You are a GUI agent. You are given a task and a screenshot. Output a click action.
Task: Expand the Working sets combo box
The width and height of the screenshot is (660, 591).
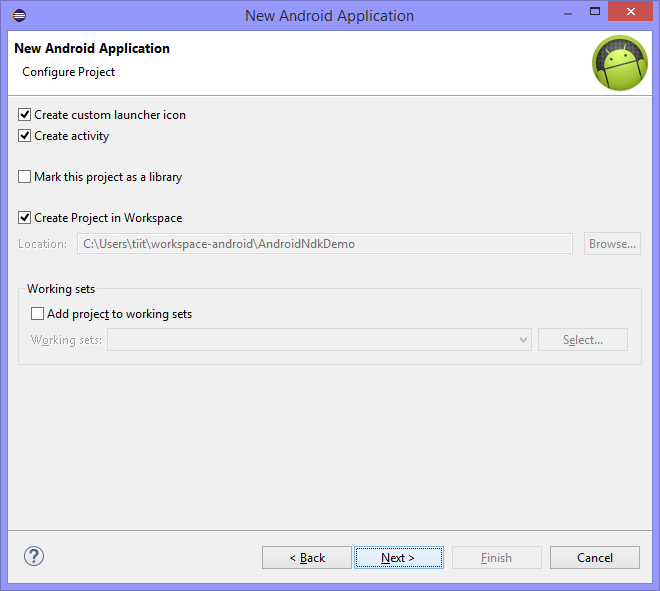524,340
